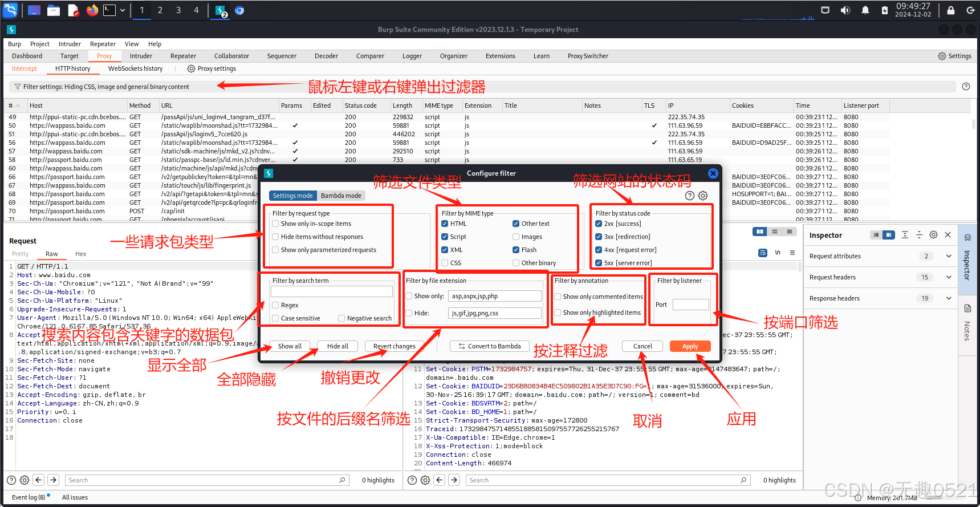The height and width of the screenshot is (507, 980).
Task: Check the CSS MIME type filter
Action: pos(445,263)
